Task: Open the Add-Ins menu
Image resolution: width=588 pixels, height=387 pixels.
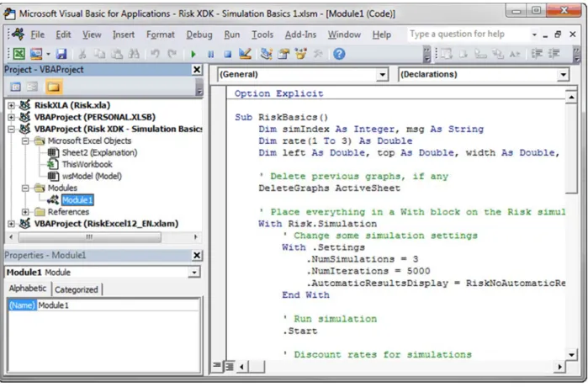Action: tap(300, 34)
